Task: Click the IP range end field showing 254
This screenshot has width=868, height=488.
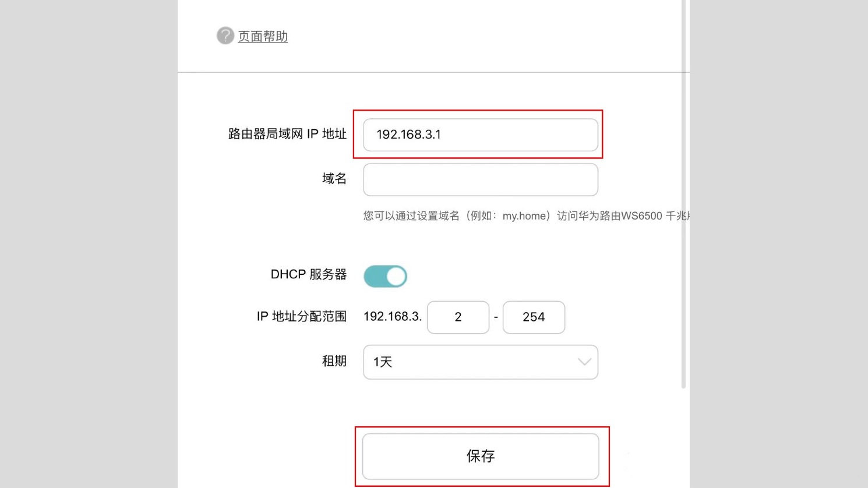Action: pyautogui.click(x=534, y=317)
